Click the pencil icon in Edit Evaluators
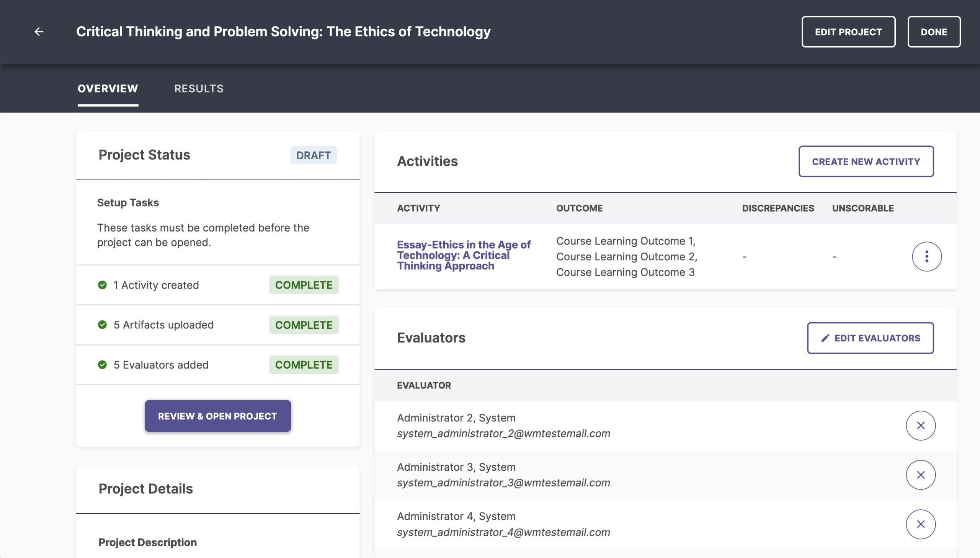Image resolution: width=980 pixels, height=558 pixels. 825,338
